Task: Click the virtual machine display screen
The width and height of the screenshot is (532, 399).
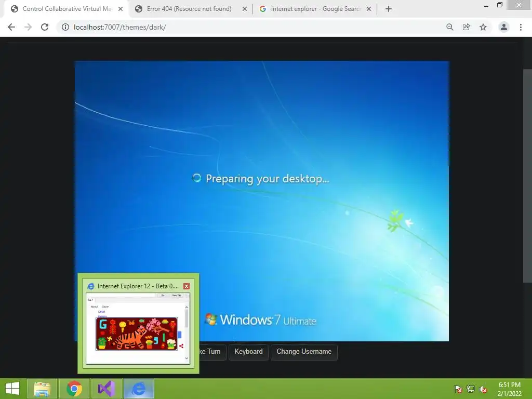Action: [262, 201]
